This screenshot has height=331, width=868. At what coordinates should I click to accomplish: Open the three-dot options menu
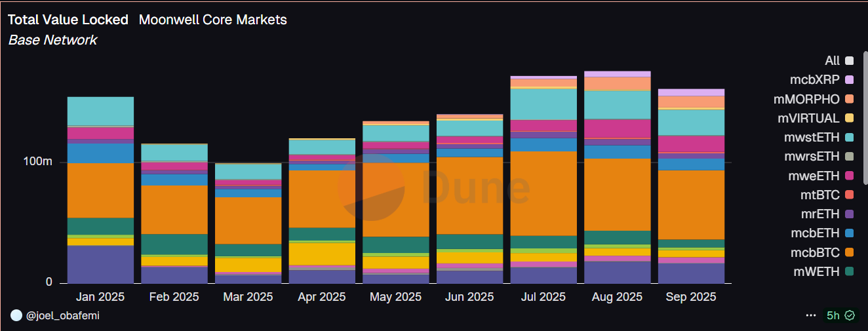[811, 315]
